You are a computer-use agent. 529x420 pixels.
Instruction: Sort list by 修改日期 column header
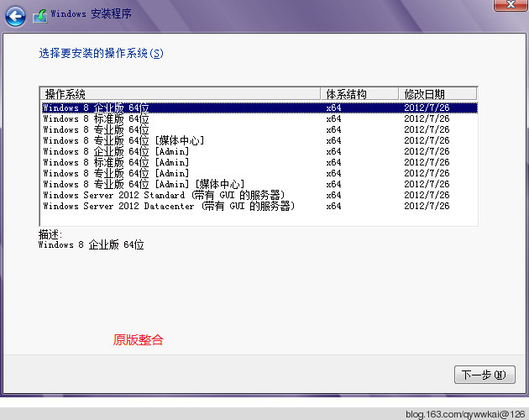[x=437, y=93]
